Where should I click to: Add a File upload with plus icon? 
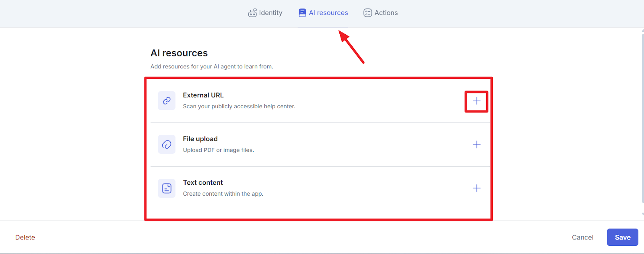click(x=477, y=145)
